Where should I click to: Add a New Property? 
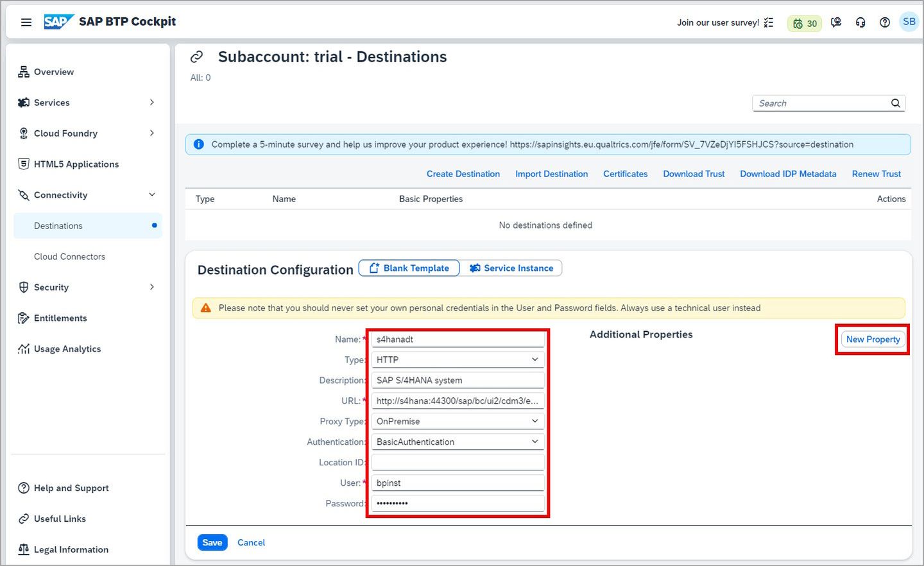coord(873,339)
